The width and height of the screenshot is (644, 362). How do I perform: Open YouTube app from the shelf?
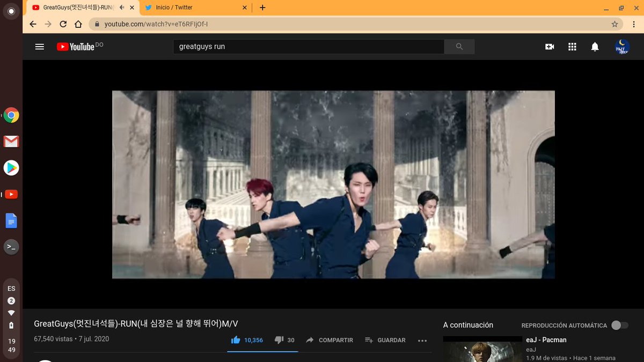[x=11, y=194]
